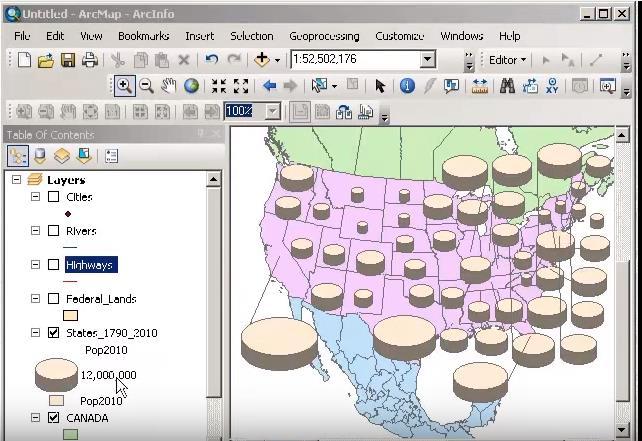Select the Highways layer name

[x=89, y=265]
